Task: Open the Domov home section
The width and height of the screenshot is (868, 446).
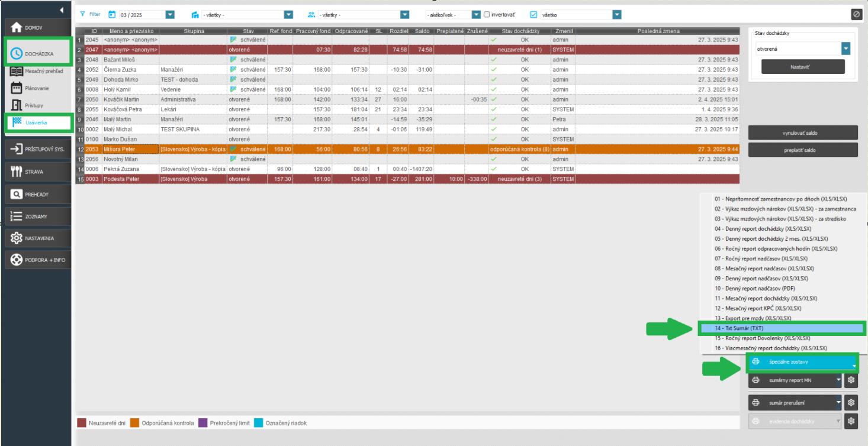Action: [36, 28]
